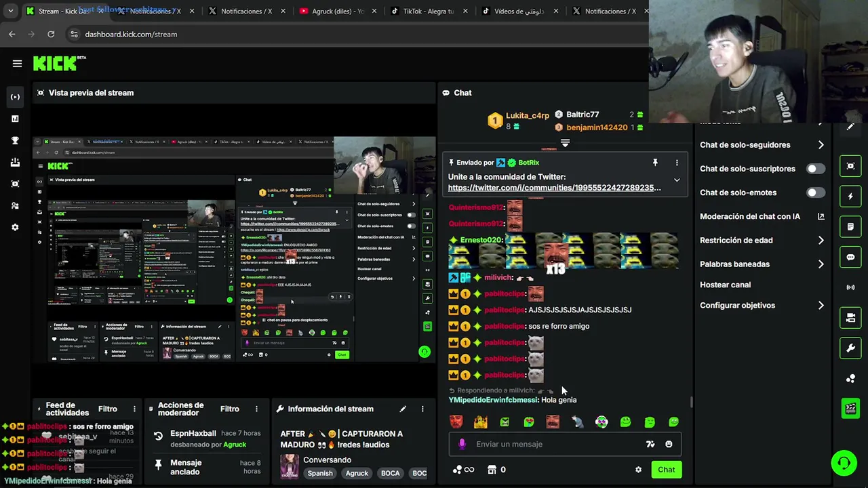
Task: Click channel points infinity balance
Action: 463,470
